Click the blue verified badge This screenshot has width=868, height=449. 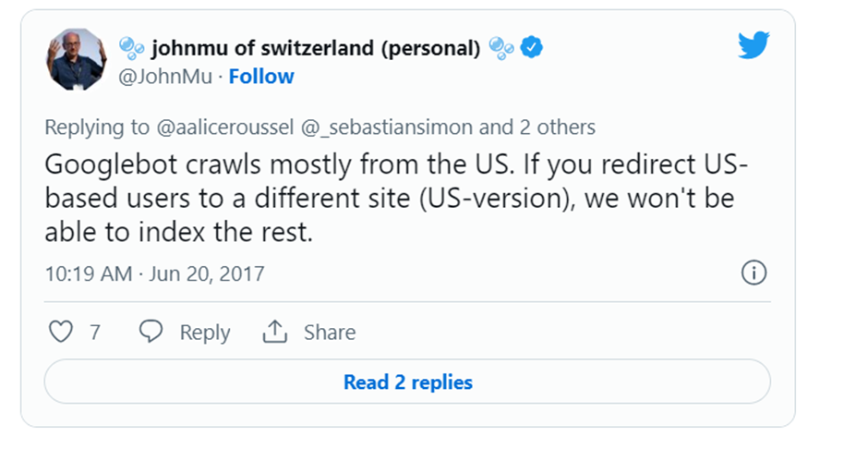coord(531,48)
